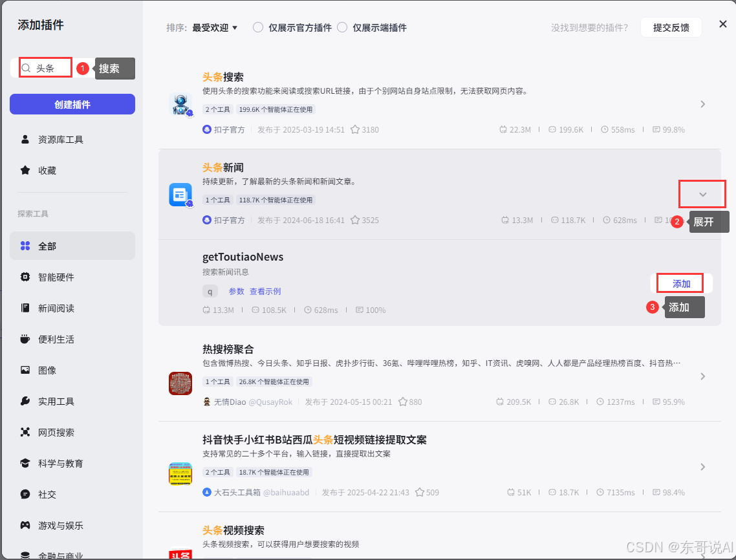This screenshot has height=560, width=736.
Task: Click the q parameter tag
Action: pos(210,292)
